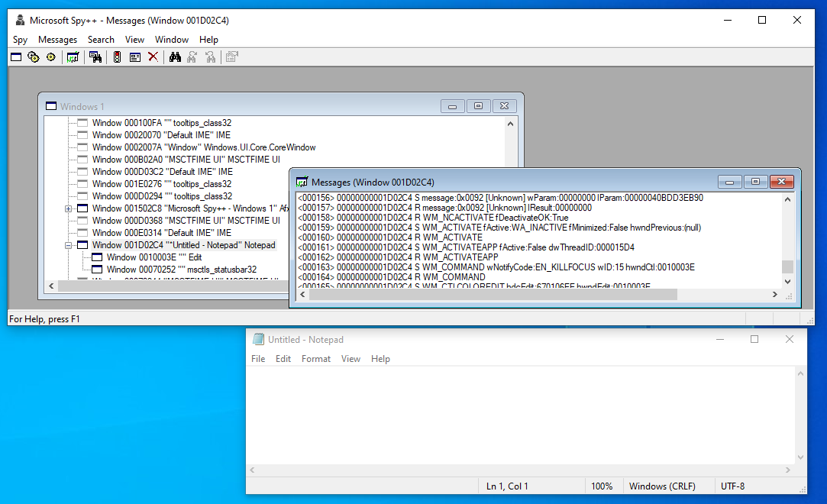Click the Messages window scroll down arrow
Screen dimensions: 827x504
(x=787, y=282)
